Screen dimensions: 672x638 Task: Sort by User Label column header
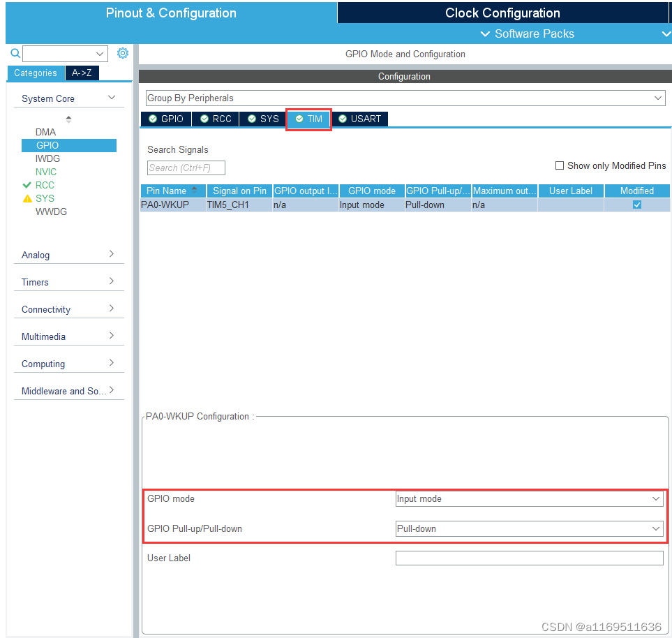[571, 191]
